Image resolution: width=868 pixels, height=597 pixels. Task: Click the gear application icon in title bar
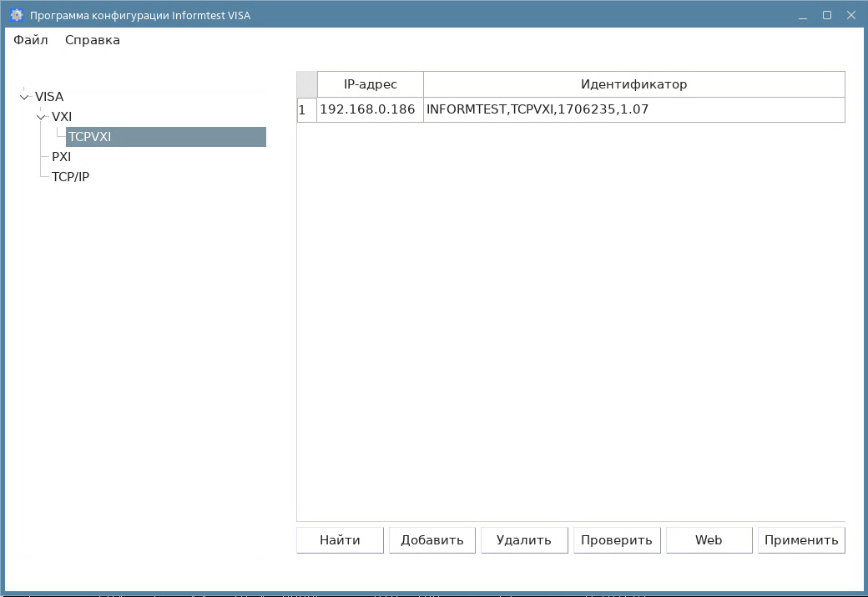coord(17,15)
